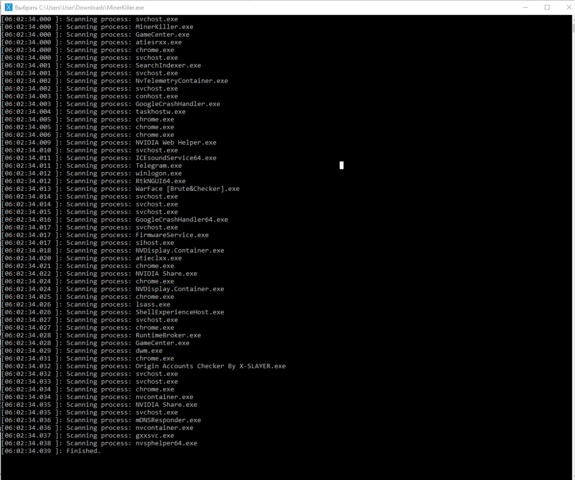Open the console system menu icon in title bar
Screen dimensions: 575x480
coord(8,7)
